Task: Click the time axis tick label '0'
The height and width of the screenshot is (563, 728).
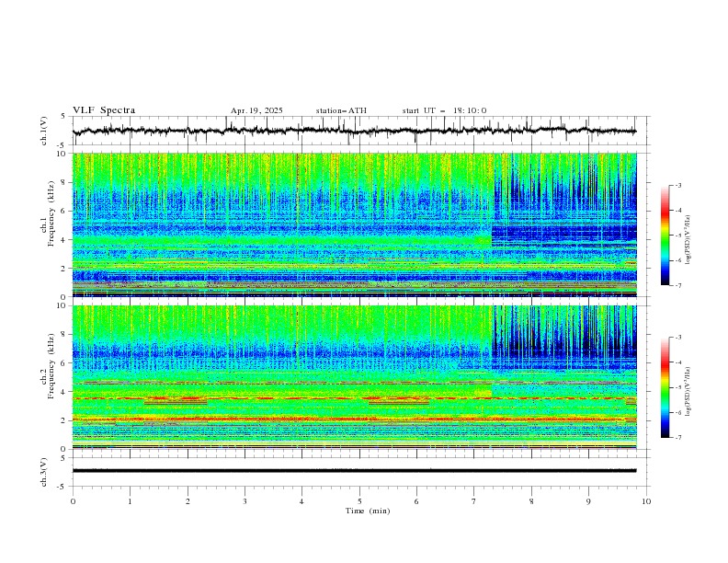Action: tap(73, 501)
